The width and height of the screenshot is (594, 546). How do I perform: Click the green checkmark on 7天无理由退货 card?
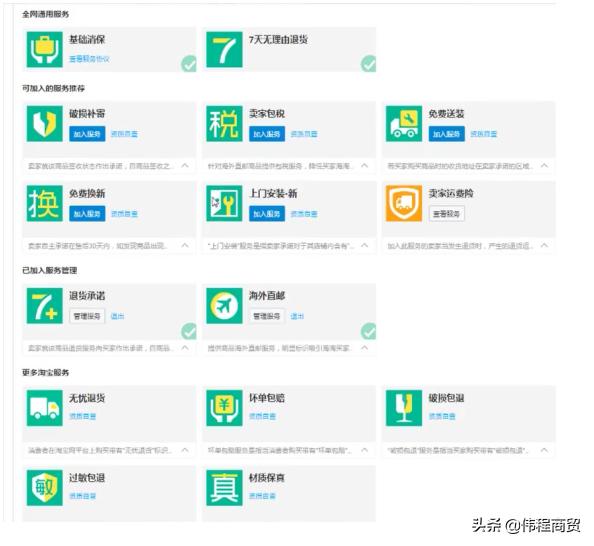(368, 64)
